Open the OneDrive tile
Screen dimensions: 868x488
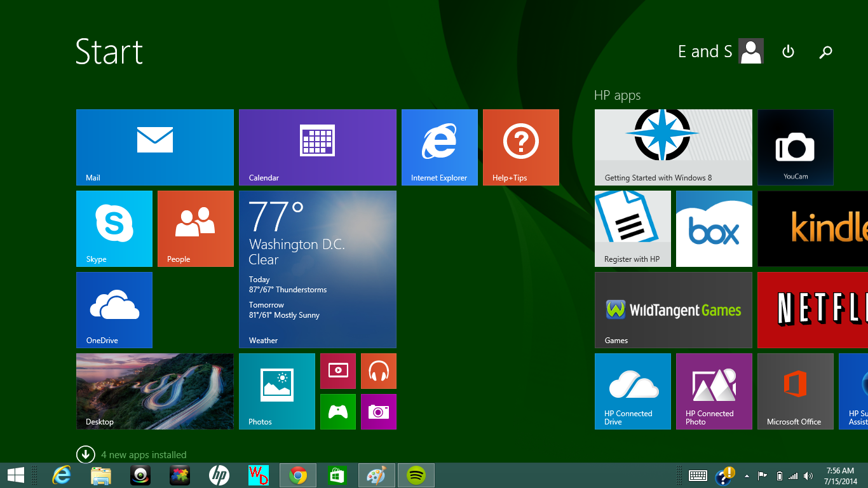pyautogui.click(x=114, y=310)
